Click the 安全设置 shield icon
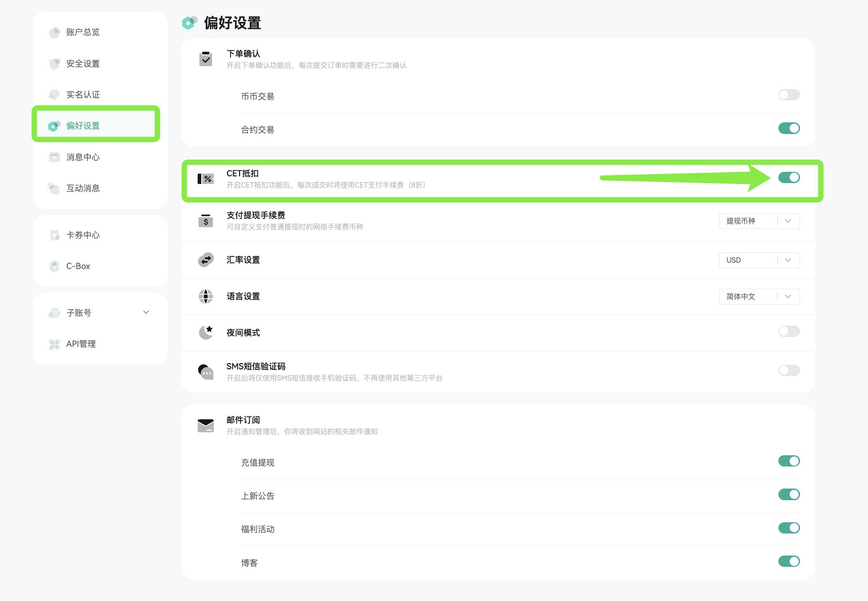Screen dimensions: 868x601 pos(54,63)
